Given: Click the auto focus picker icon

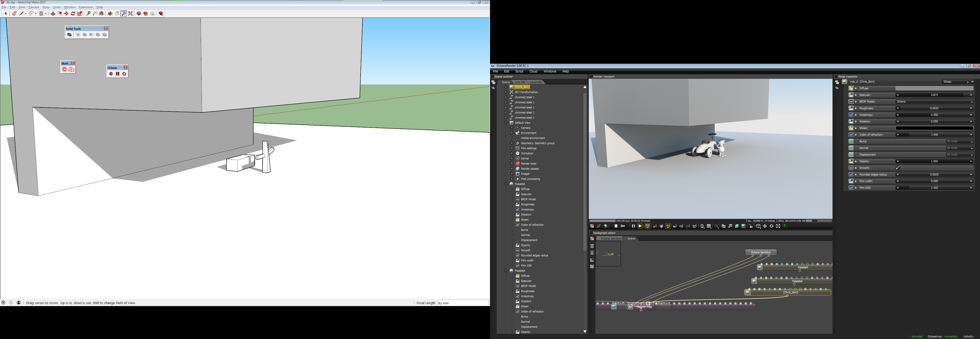Looking at the screenshot, I should click(x=655, y=226).
